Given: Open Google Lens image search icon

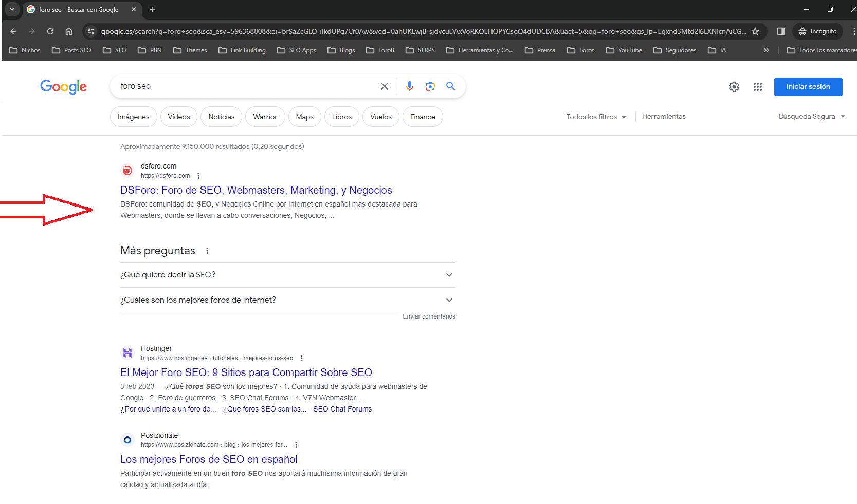Looking at the screenshot, I should coord(430,86).
